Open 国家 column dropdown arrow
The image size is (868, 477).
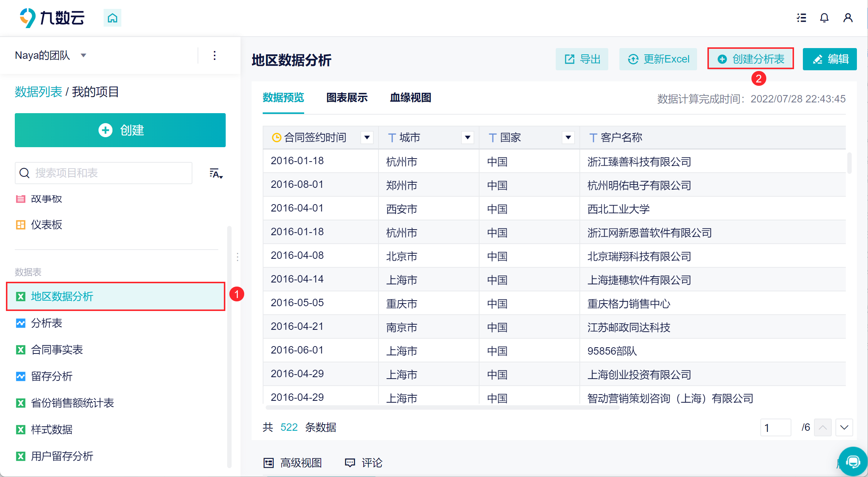click(x=568, y=138)
